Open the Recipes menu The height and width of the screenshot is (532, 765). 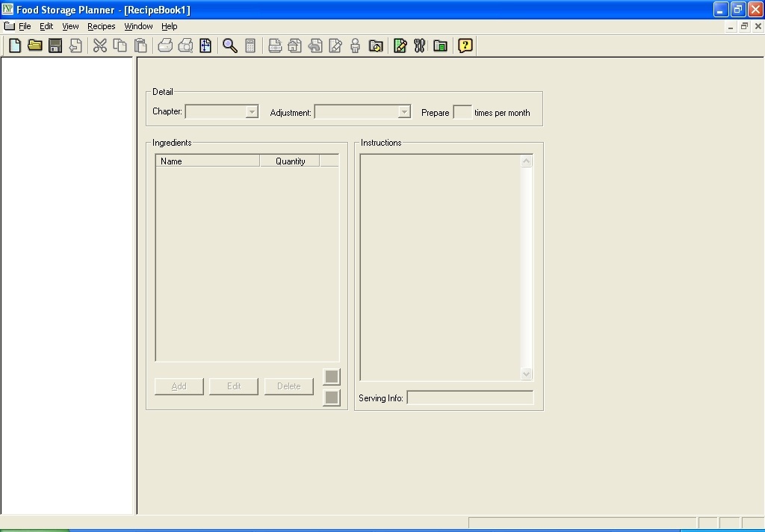click(x=101, y=25)
